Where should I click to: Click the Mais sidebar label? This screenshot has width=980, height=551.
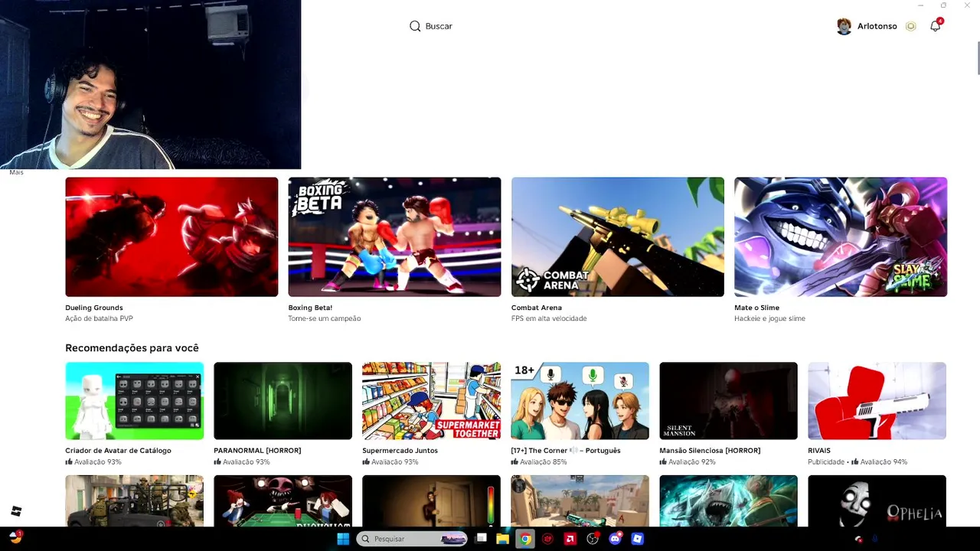point(16,172)
